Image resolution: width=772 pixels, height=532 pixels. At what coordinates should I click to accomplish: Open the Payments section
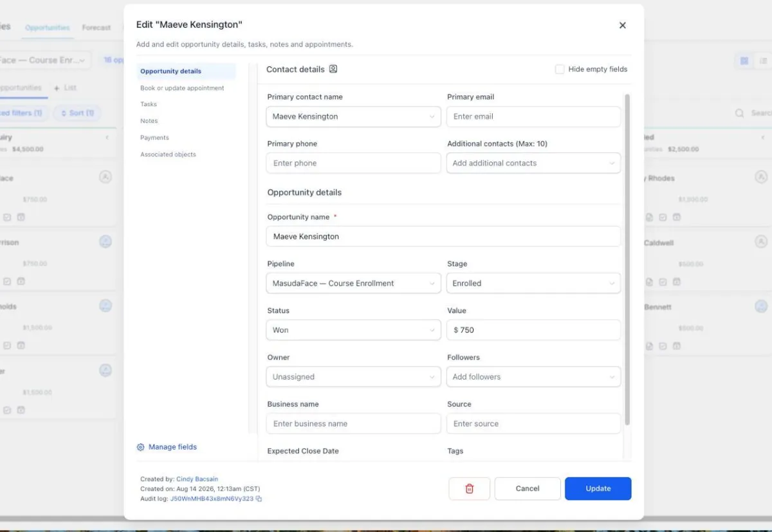pyautogui.click(x=154, y=138)
